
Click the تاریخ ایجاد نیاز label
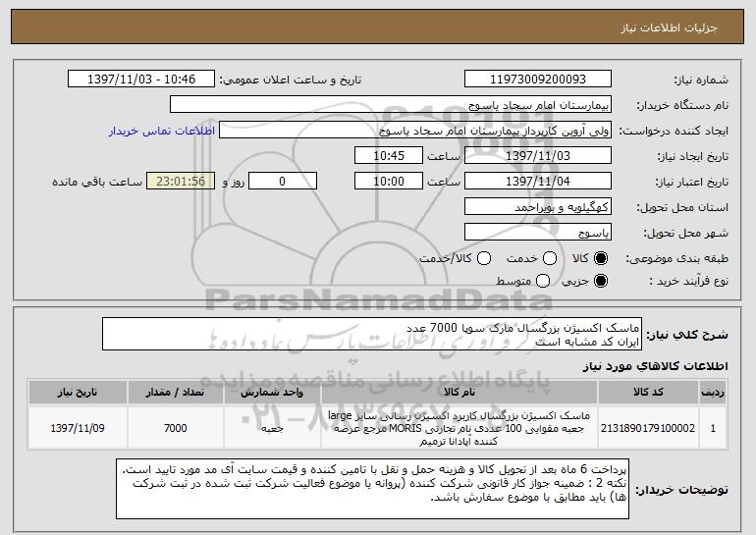[x=693, y=156]
